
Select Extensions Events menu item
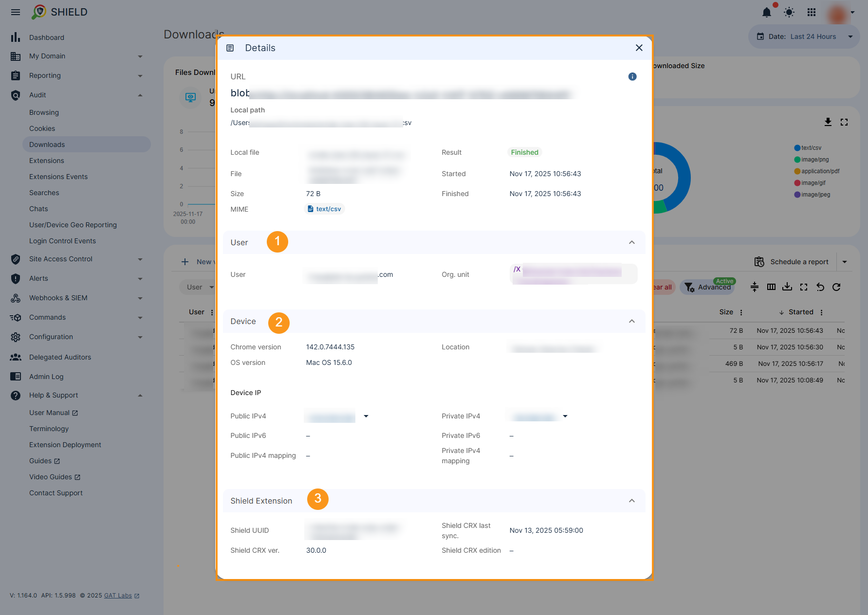pyautogui.click(x=58, y=177)
